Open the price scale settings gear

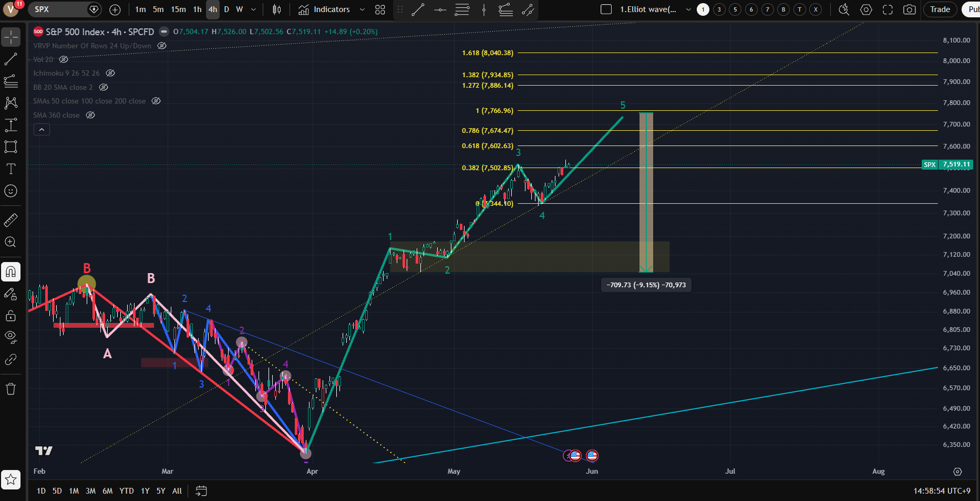[x=957, y=472]
